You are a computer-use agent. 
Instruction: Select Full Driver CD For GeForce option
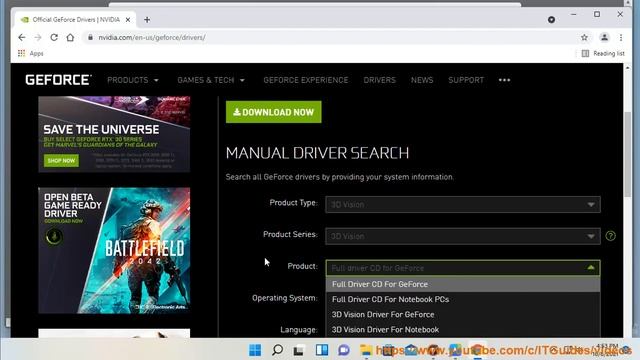[x=463, y=284]
